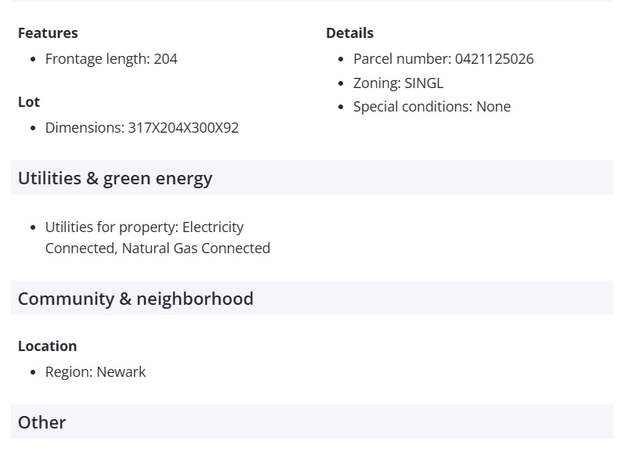Select Parcel number 0421125026

point(443,59)
